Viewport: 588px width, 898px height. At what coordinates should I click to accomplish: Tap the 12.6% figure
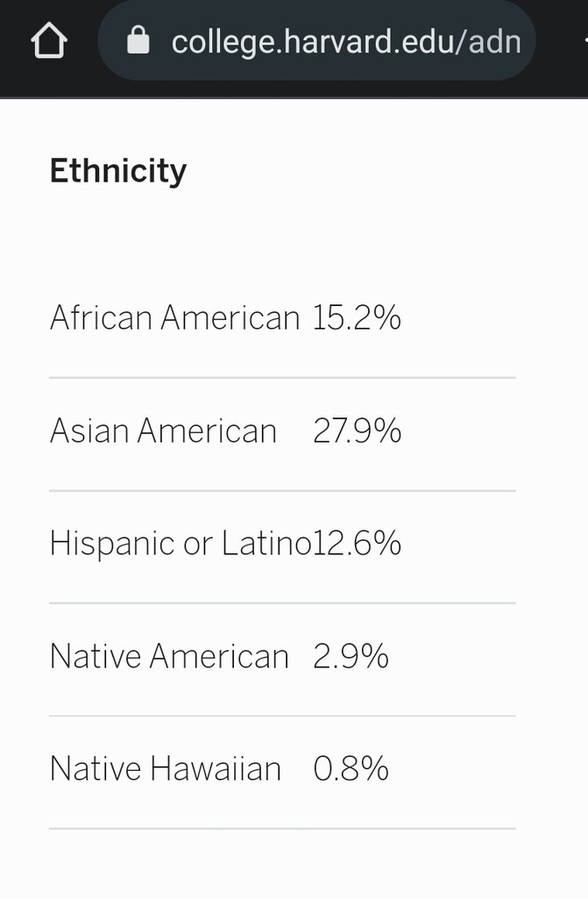point(358,543)
